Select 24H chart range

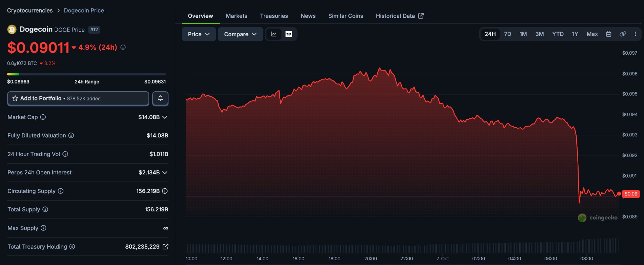tap(490, 34)
